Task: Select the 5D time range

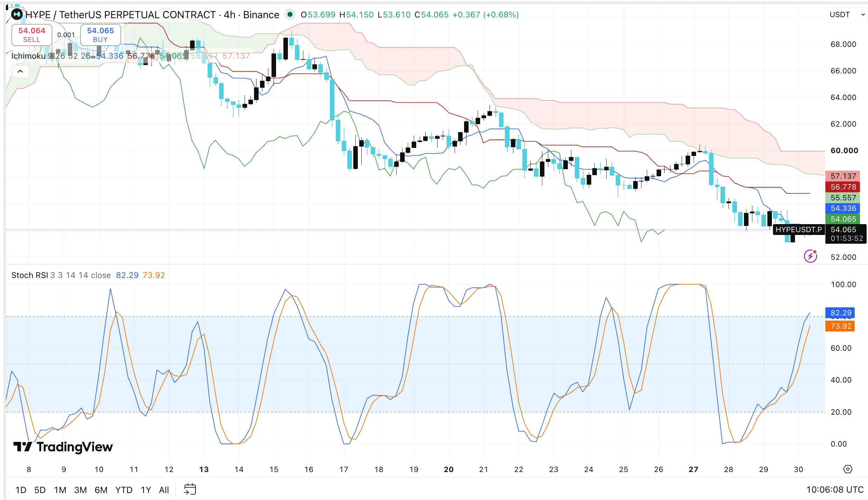Action: pos(40,490)
